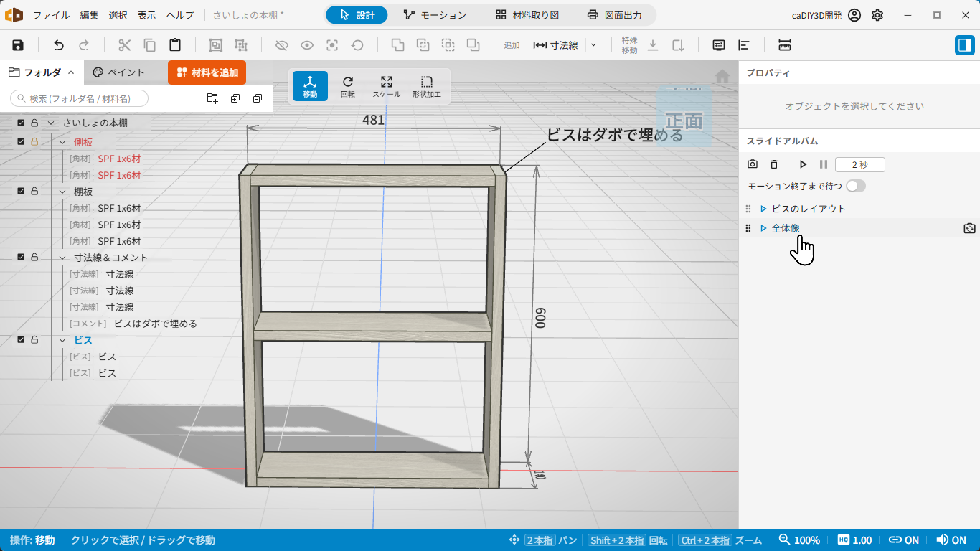Click the boolean union shapes icon
This screenshot has height=551, width=980.
point(397,45)
